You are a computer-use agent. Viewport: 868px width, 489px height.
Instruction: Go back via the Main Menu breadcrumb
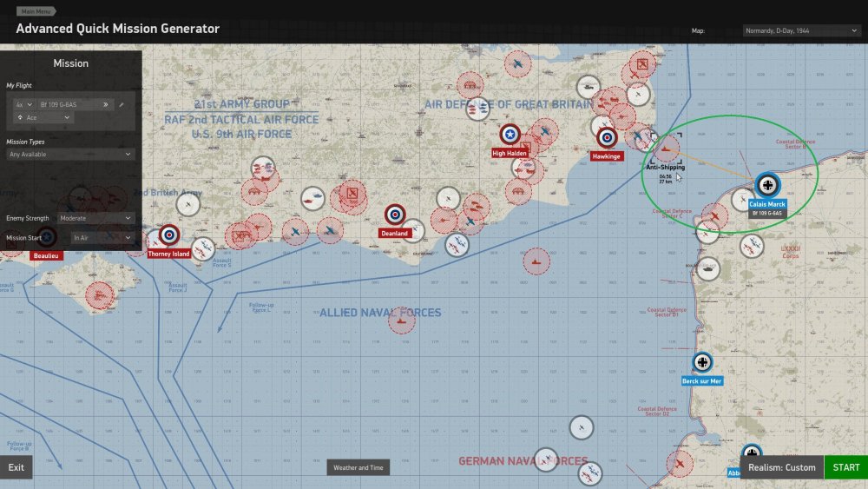tap(36, 11)
